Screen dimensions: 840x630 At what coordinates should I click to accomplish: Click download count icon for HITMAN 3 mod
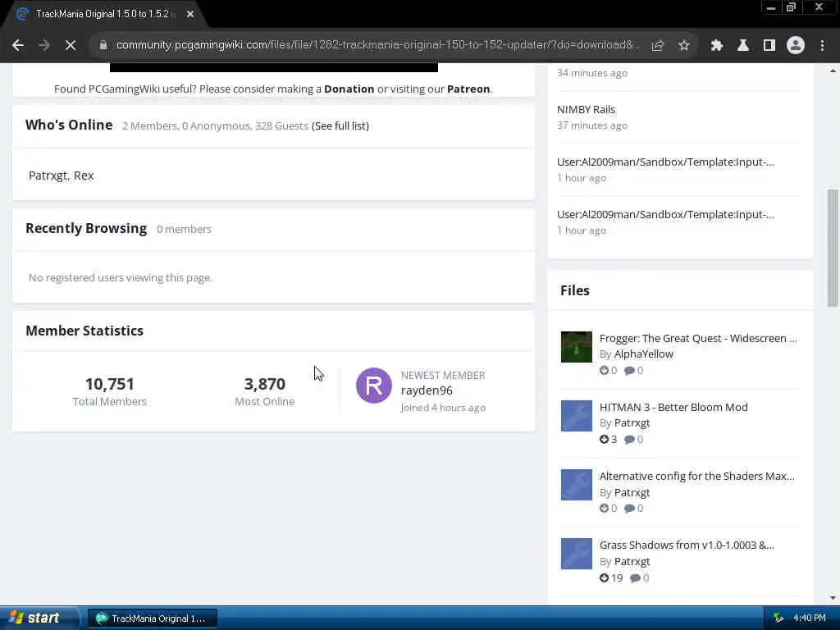[x=605, y=440]
